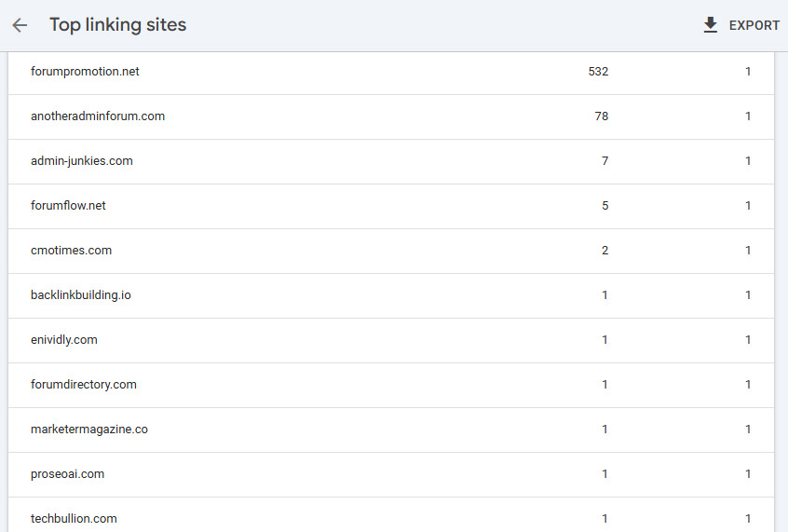Open the cmotimes.com entry
This screenshot has width=788, height=532.
coord(391,251)
